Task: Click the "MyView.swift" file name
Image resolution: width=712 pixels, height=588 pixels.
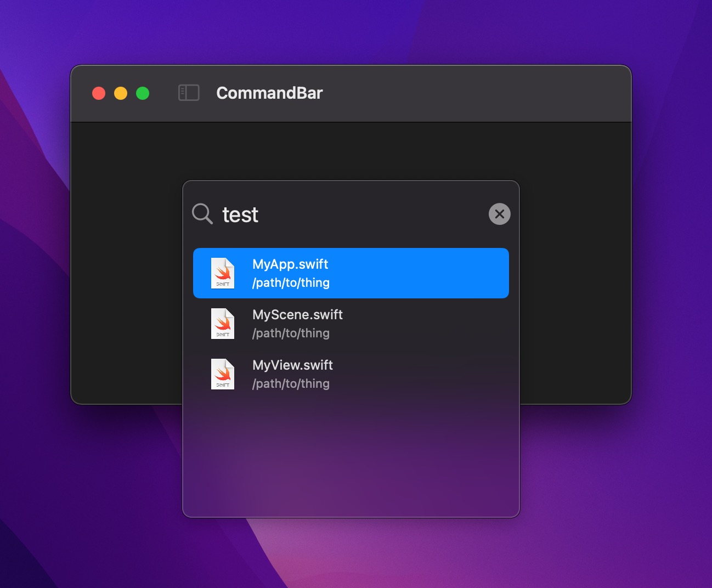Action: click(292, 365)
